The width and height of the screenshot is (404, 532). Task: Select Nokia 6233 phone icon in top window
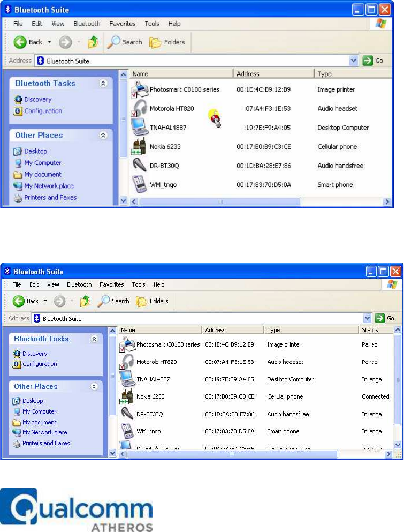click(x=139, y=146)
